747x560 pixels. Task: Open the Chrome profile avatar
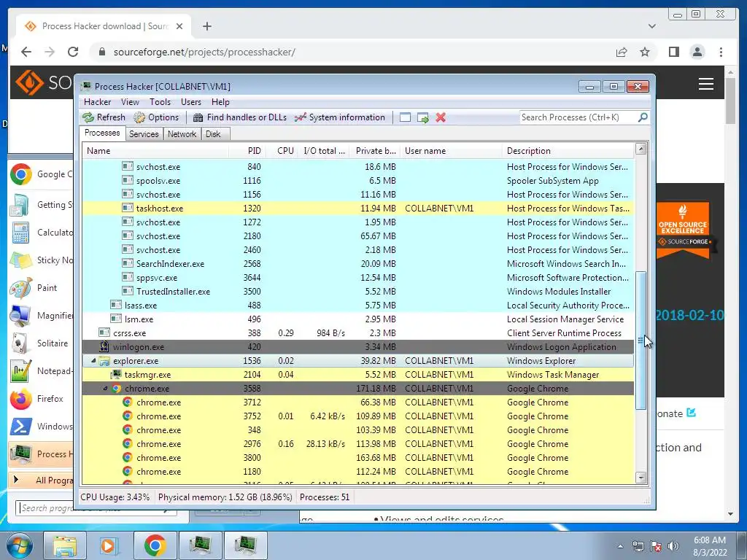tap(697, 52)
